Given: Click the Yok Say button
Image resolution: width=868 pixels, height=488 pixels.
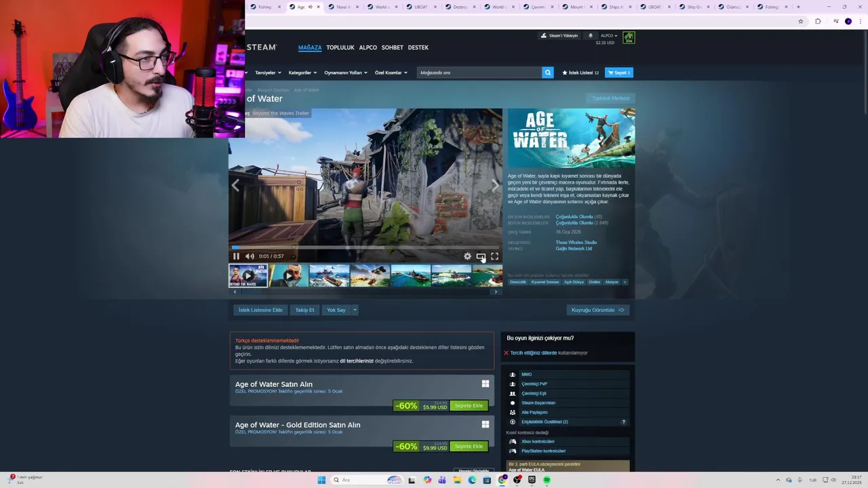Looking at the screenshot, I should coord(336,310).
